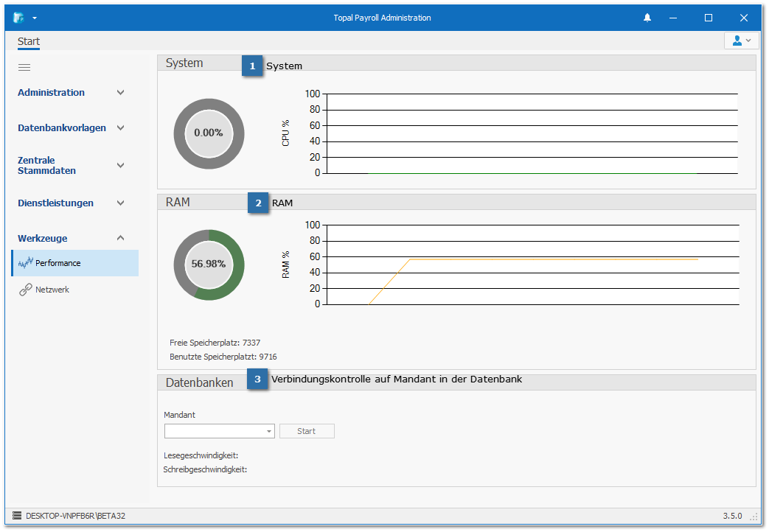Screen dimensions: 769x532
Task: Expand the Datenbankvorlagen section
Action: tap(121, 128)
